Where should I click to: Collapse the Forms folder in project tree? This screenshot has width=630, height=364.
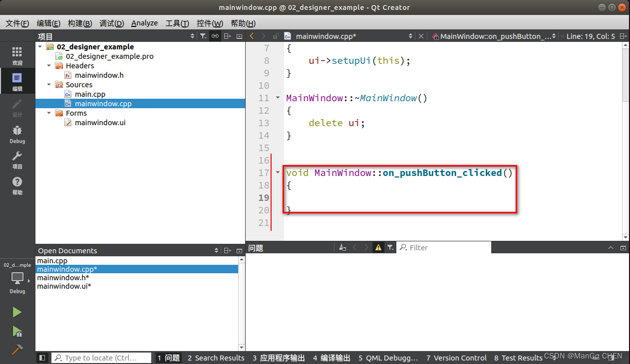pyautogui.click(x=49, y=113)
